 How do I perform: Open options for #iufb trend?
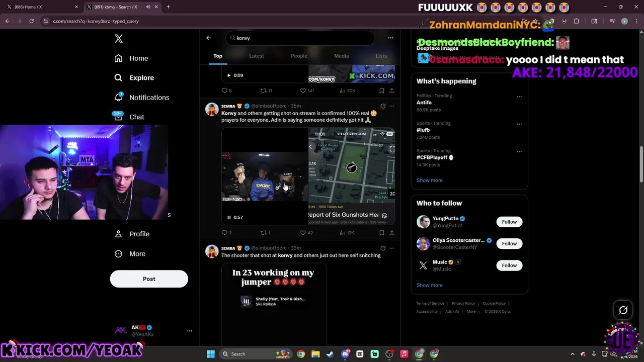point(519,124)
